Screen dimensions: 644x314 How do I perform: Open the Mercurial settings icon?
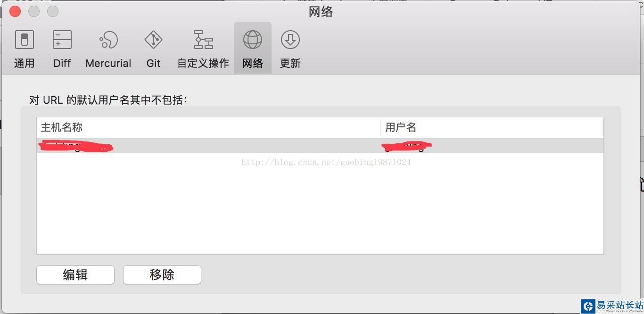tap(108, 40)
